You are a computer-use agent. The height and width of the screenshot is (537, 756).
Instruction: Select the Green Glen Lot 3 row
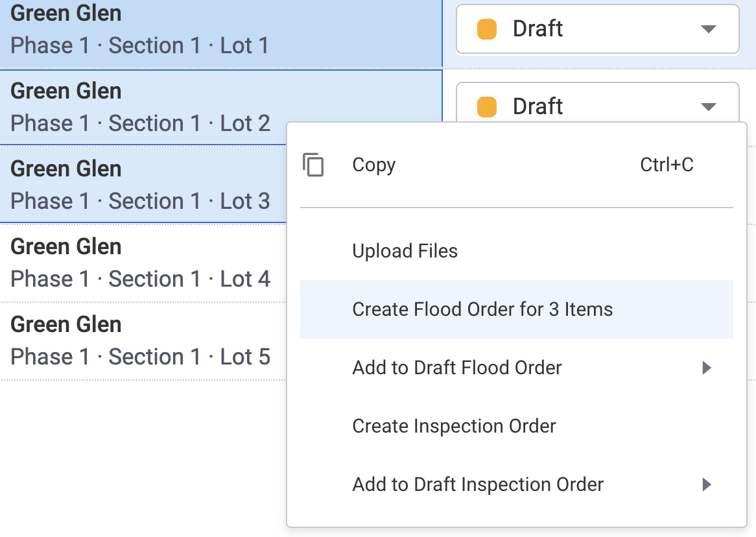coord(143,185)
